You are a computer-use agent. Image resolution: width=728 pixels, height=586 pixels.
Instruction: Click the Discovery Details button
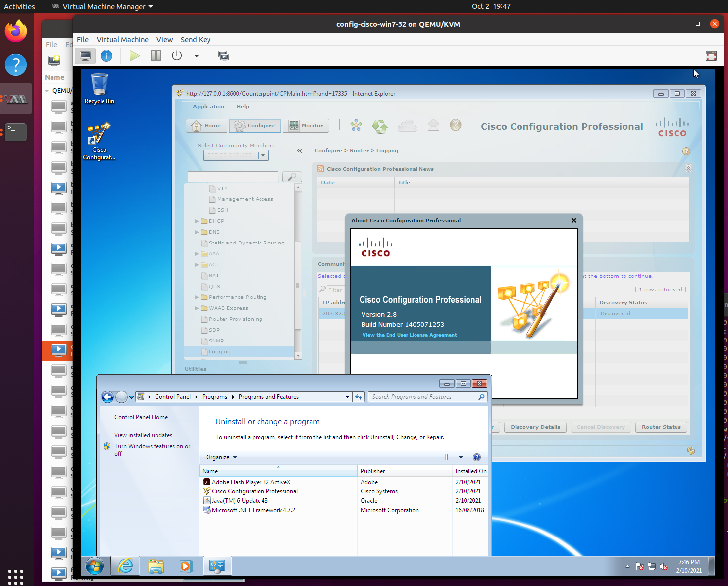coord(535,427)
